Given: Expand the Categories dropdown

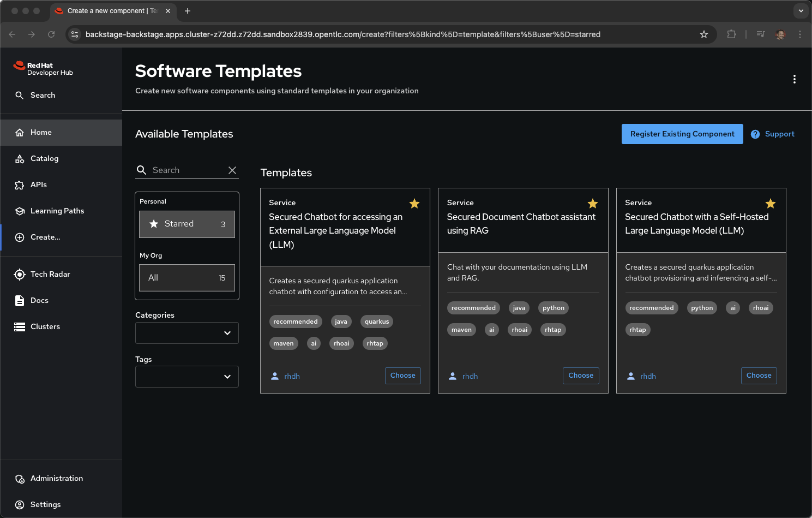Looking at the screenshot, I should click(187, 333).
